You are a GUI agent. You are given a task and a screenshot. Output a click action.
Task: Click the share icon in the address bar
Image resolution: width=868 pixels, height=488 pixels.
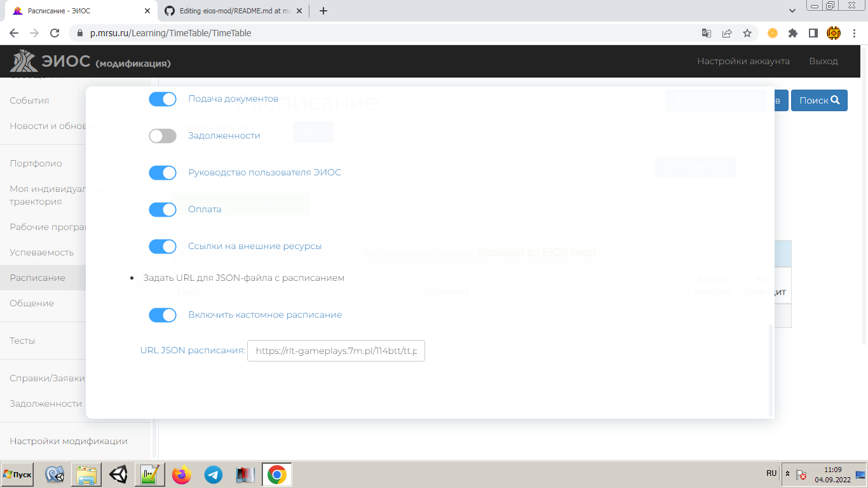point(726,32)
